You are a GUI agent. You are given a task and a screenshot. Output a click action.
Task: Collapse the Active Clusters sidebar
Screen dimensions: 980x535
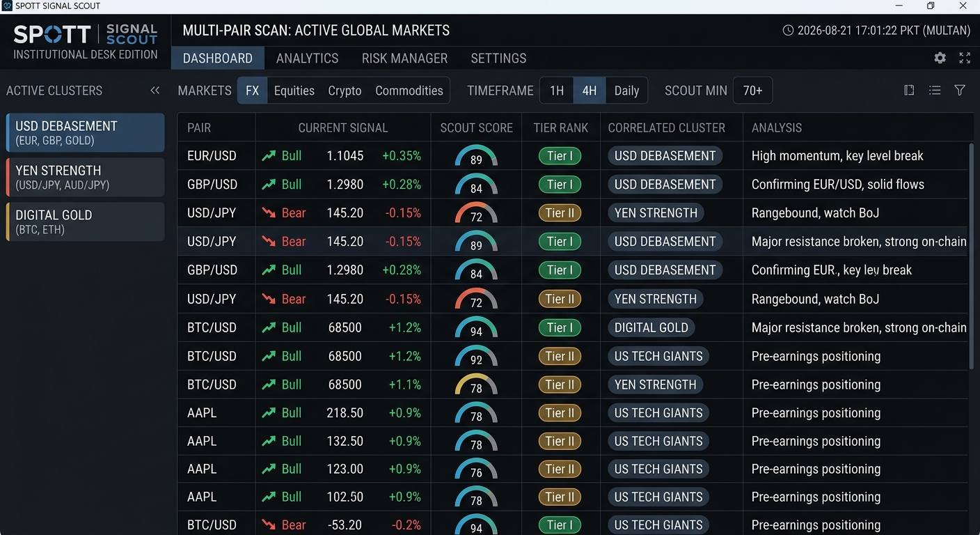(x=155, y=91)
